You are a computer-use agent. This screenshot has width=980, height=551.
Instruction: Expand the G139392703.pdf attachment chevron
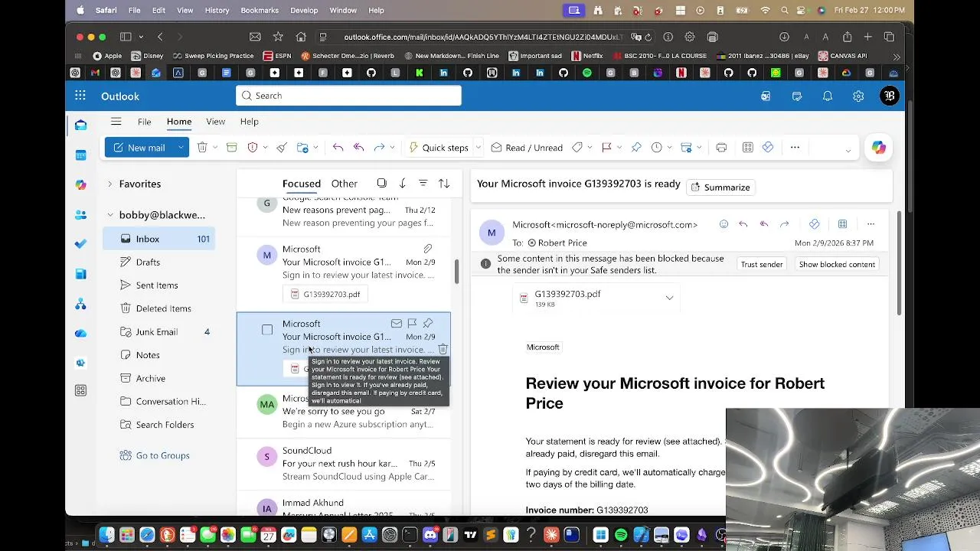point(669,298)
